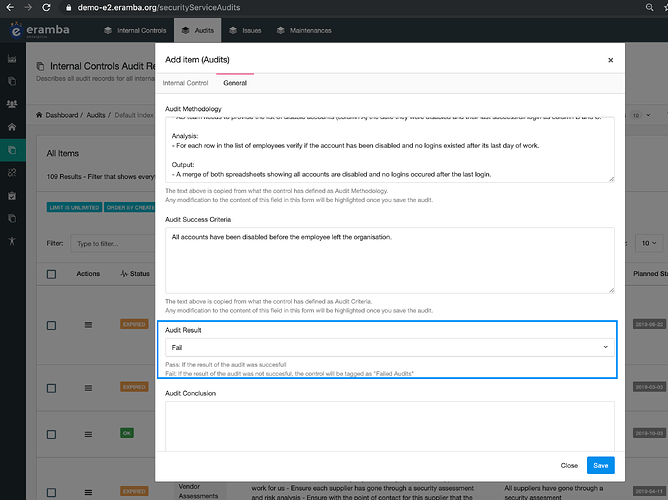668x500 pixels.
Task: Click the green OK status badge
Action: coord(127,434)
